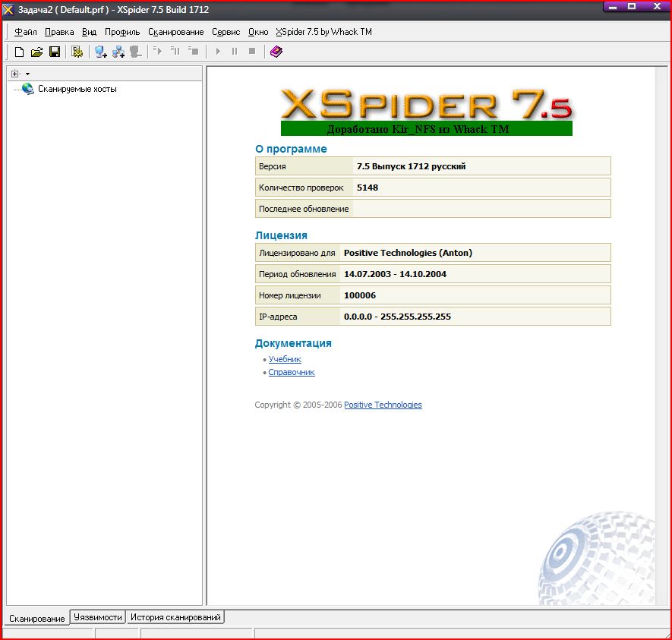Viewport: 672px width, 640px height.
Task: Click the greyed remove host icon
Action: click(136, 52)
